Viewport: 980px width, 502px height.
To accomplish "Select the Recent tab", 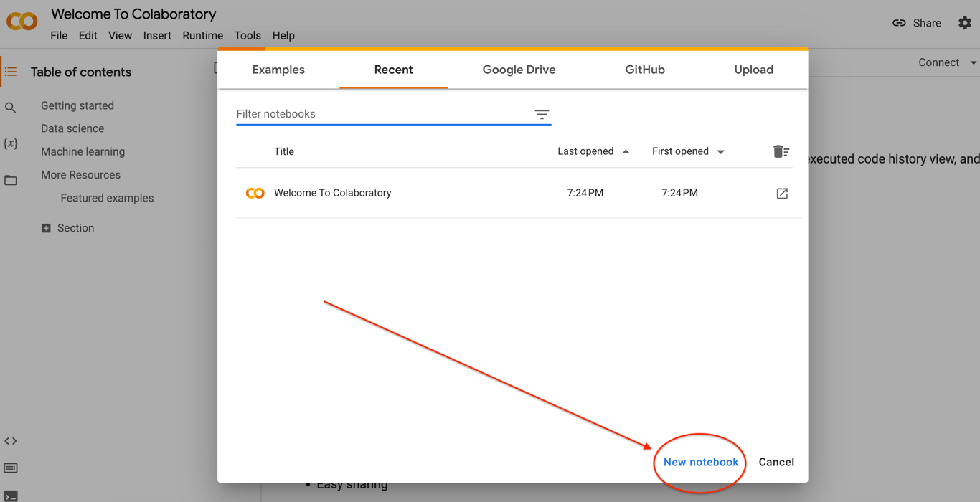I will tap(393, 70).
